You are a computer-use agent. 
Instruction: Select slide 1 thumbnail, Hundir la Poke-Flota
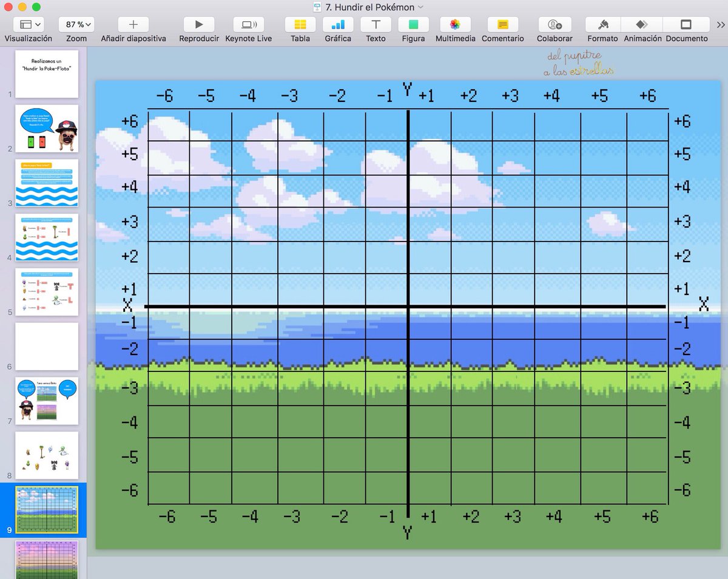[x=47, y=74]
